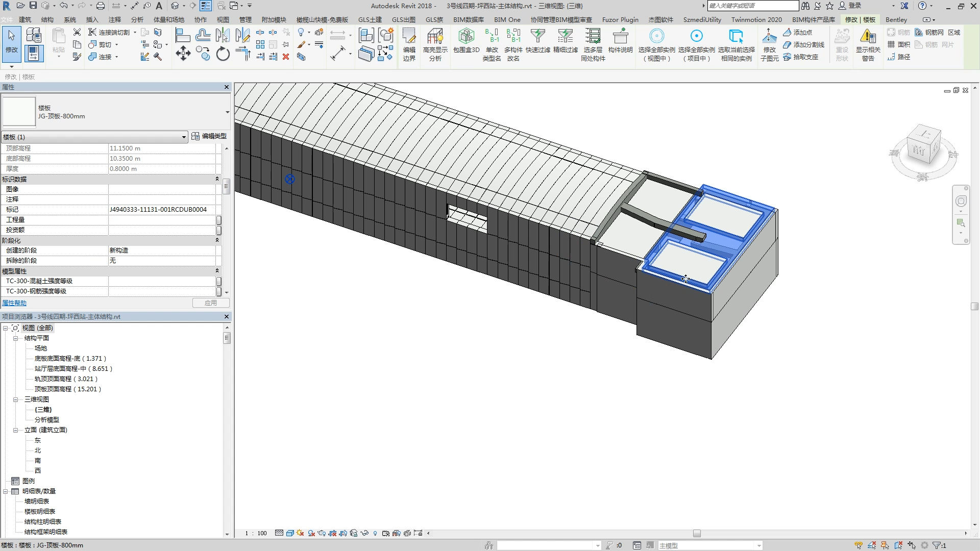
Task: Collapse the 模型属性 property group
Action: (217, 271)
